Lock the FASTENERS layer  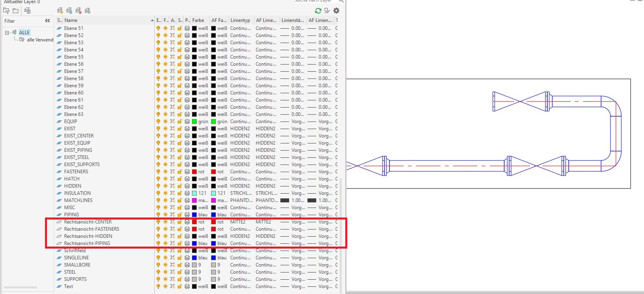180,172
